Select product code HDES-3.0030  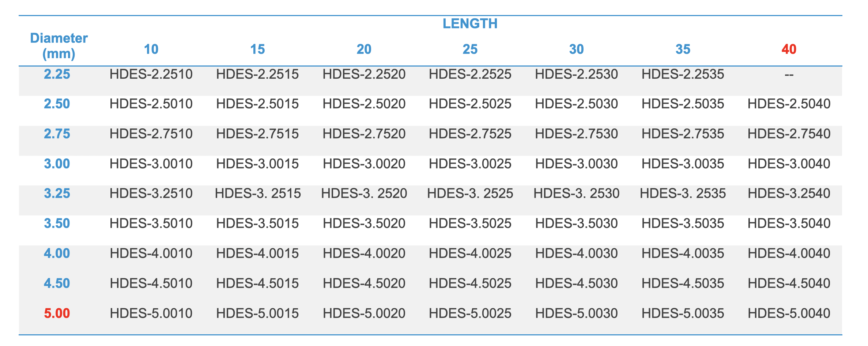[x=576, y=164]
